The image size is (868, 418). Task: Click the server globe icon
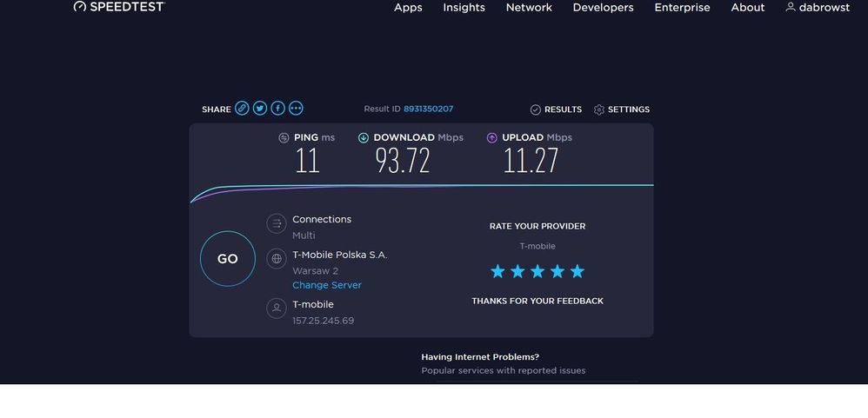pos(277,259)
